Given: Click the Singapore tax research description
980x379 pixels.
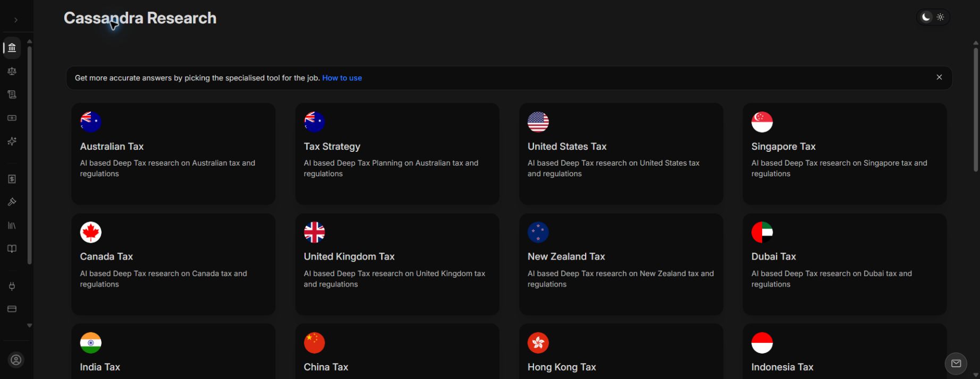Looking at the screenshot, I should [x=839, y=168].
